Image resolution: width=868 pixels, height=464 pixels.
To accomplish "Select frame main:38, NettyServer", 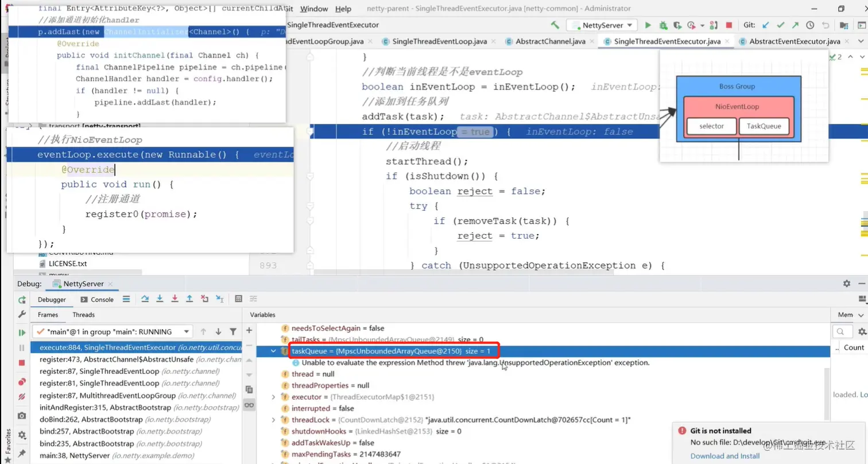I will 136,455.
